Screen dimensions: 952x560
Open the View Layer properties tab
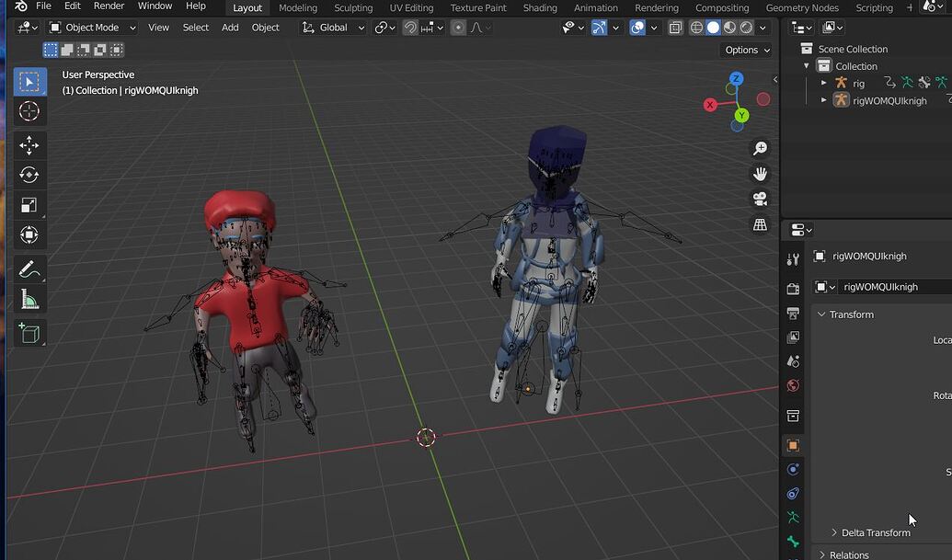(793, 337)
